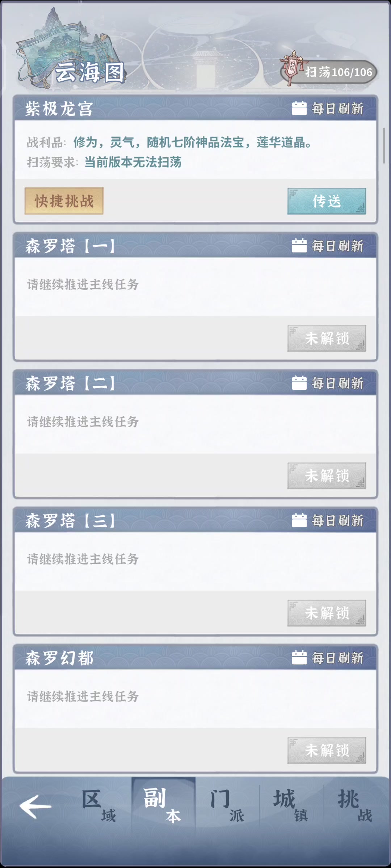Tap the calendar icon on 森罗幻都
391x868 pixels.
299,658
